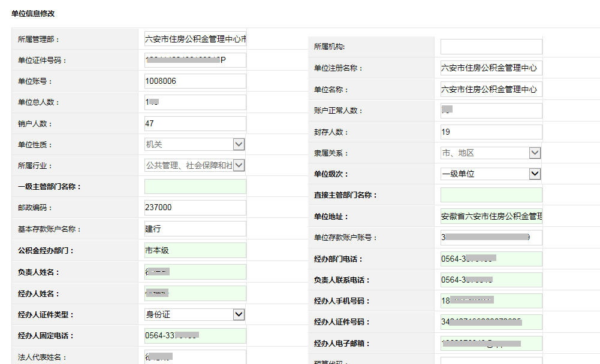
Task: Click the empty 所属机构 field
Action: (x=491, y=47)
